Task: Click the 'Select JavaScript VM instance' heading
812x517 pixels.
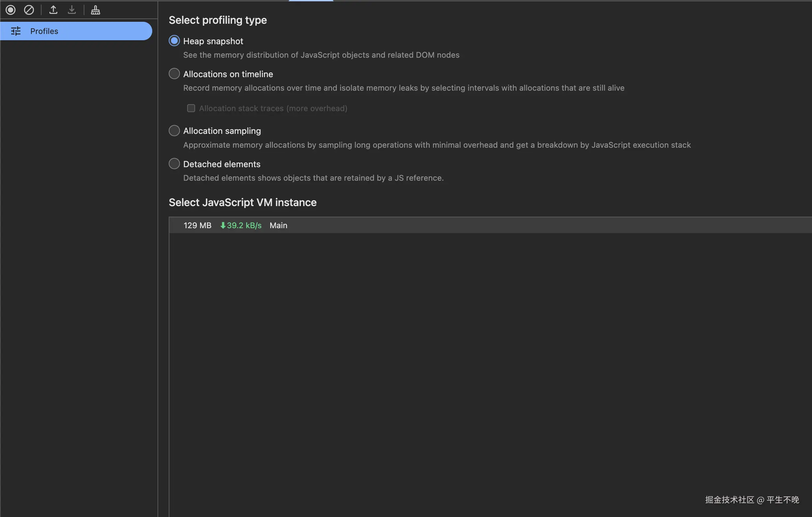Action: pos(243,202)
